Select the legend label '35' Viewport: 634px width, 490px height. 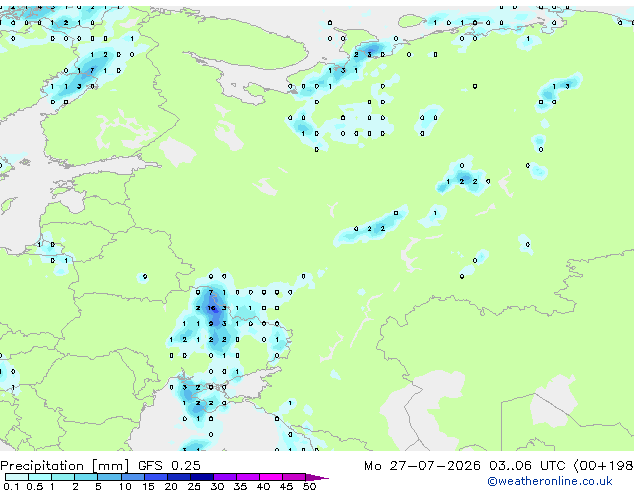pyautogui.click(x=240, y=486)
